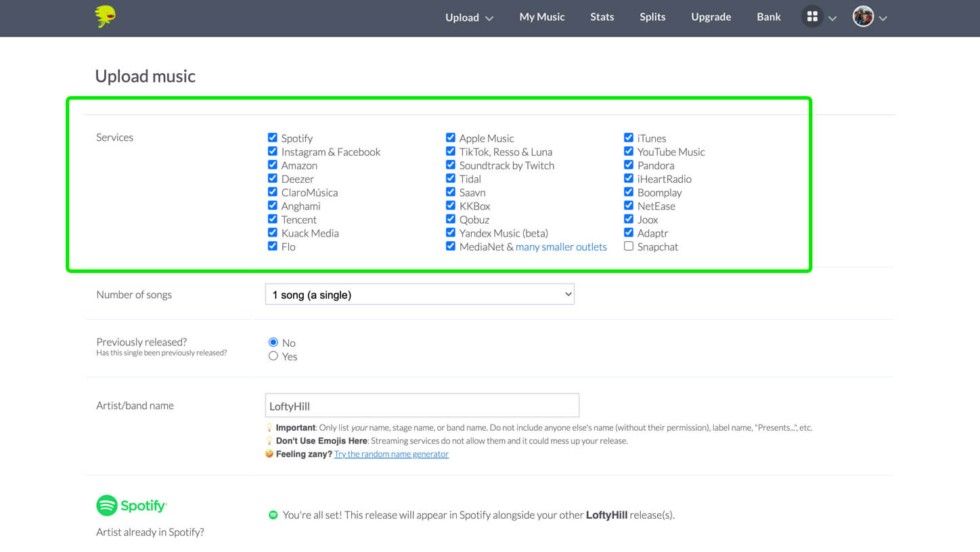The height and width of the screenshot is (552, 980).
Task: Uncheck the Flo checkbox
Action: pyautogui.click(x=272, y=246)
